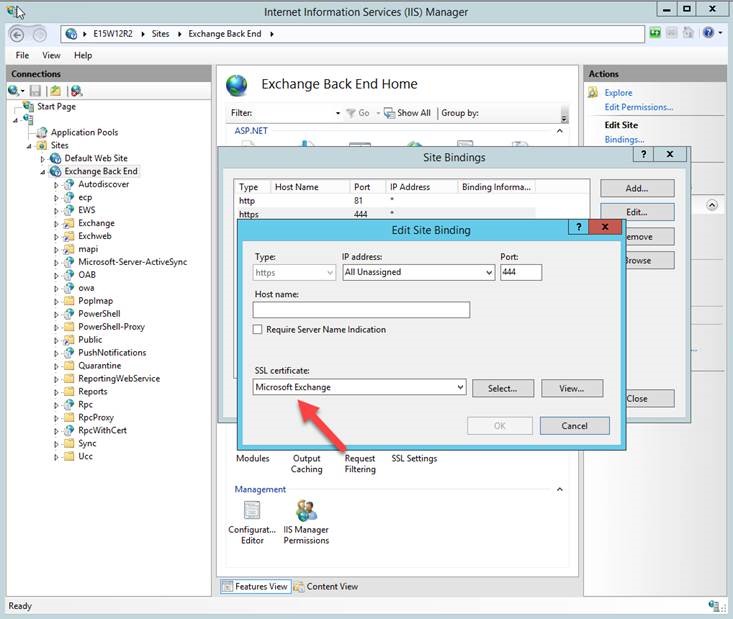Screen dimensions: 733x619
Task: Click the Bindings... link in Actions
Action: pyautogui.click(x=624, y=139)
